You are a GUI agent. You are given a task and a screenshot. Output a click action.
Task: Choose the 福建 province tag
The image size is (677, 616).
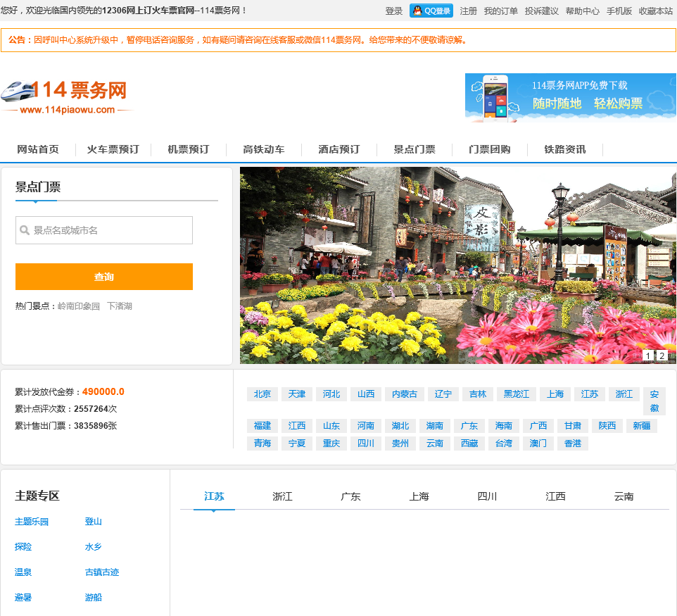(262, 425)
